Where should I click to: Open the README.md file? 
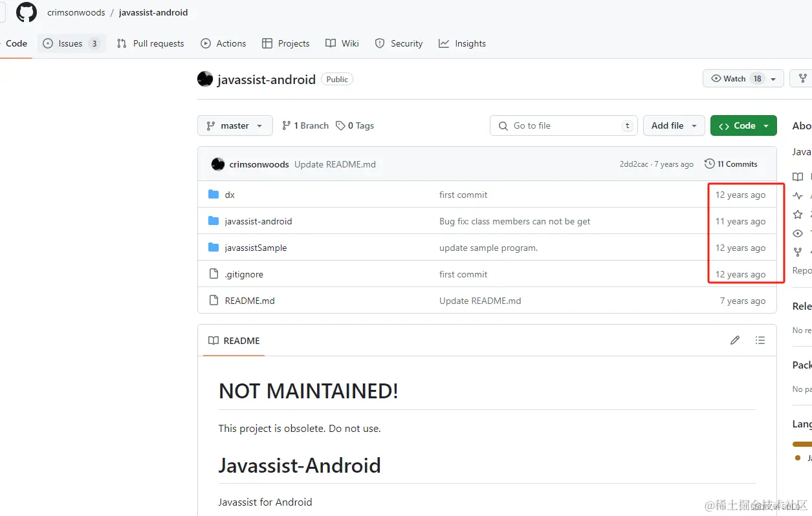click(x=250, y=301)
